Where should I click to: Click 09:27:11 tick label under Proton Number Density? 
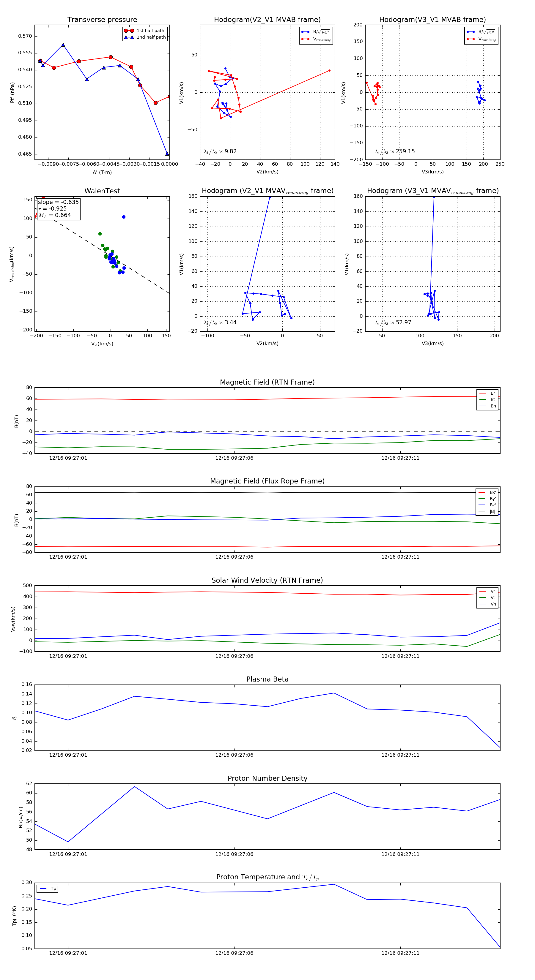point(400,854)
